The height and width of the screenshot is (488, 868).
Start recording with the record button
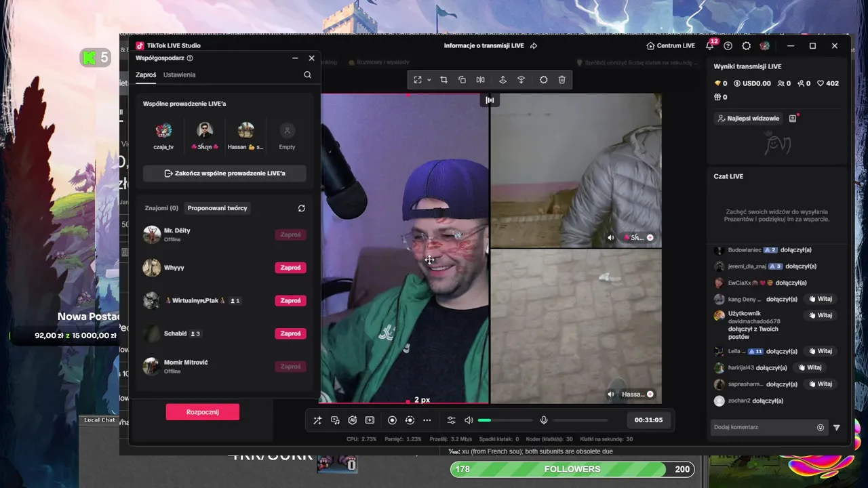(x=392, y=420)
